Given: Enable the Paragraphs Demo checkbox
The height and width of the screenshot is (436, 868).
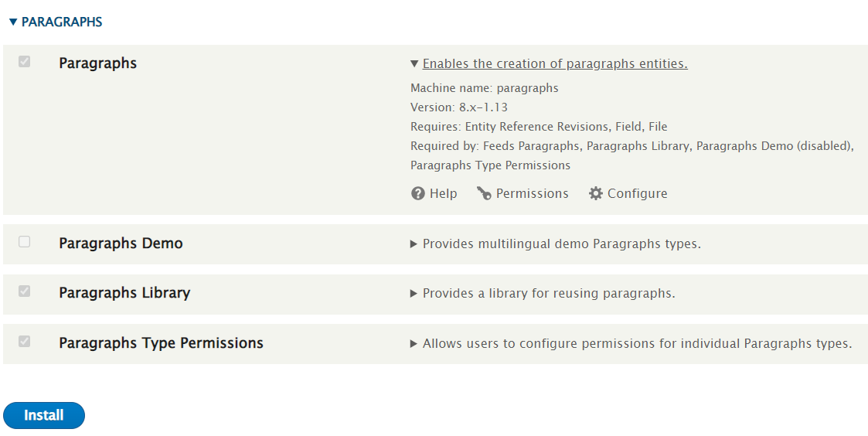Looking at the screenshot, I should coord(25,242).
